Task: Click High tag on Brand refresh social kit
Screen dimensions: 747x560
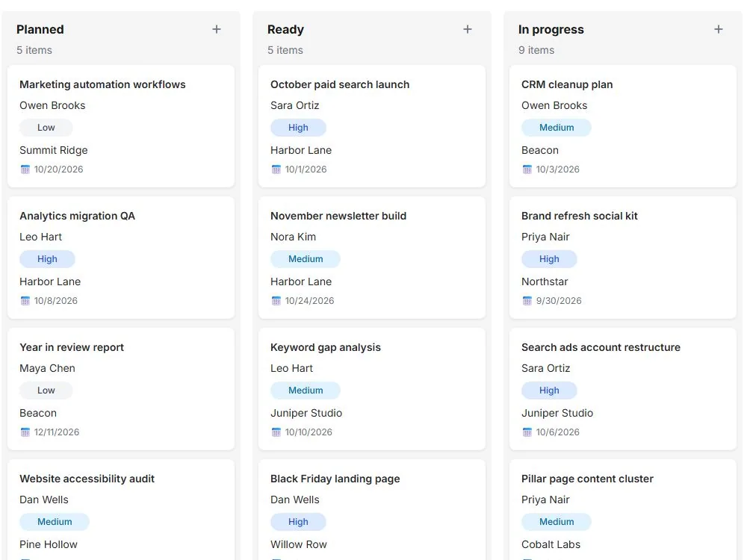Action: click(549, 259)
